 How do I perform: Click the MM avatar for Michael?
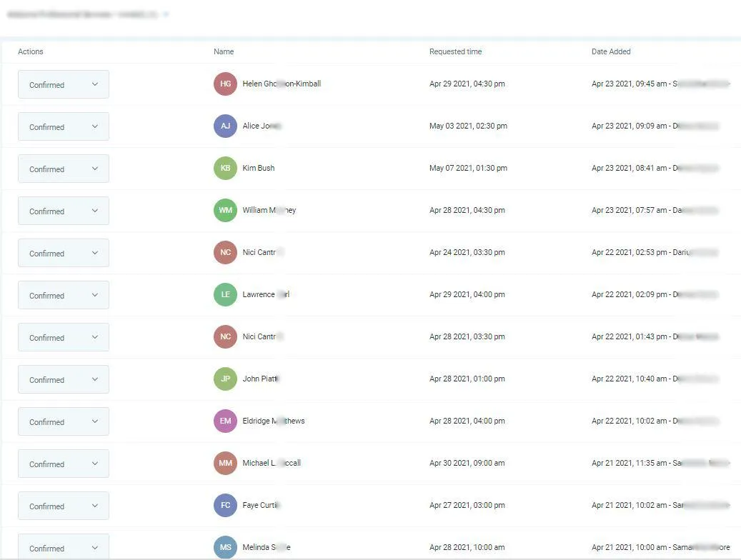[225, 463]
